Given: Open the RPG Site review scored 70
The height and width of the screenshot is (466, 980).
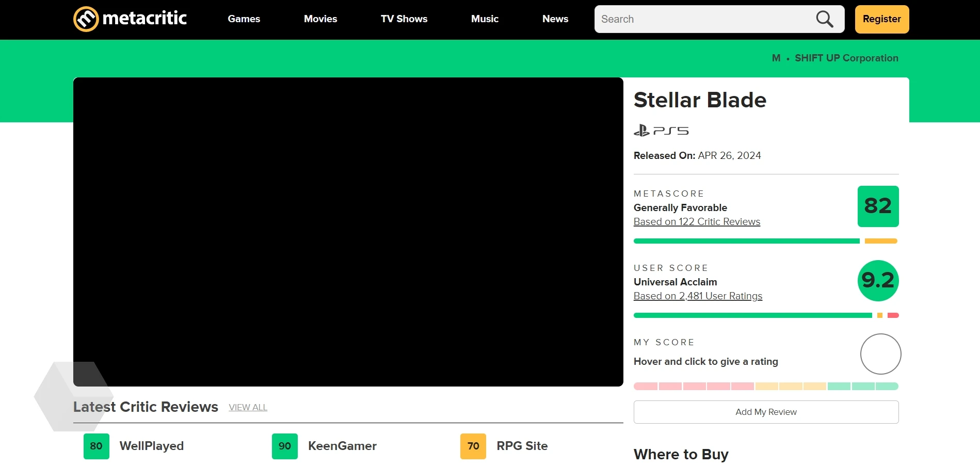Looking at the screenshot, I should 504,446.
